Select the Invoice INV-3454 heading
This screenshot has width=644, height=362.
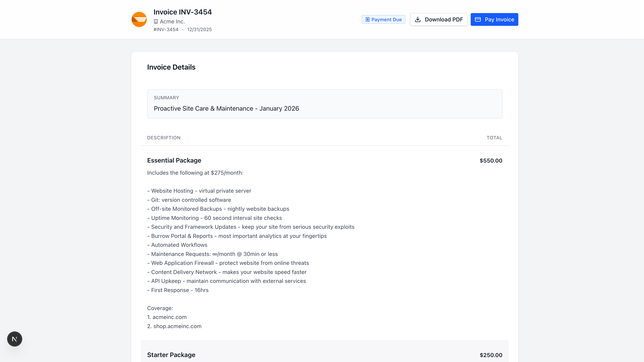point(182,12)
